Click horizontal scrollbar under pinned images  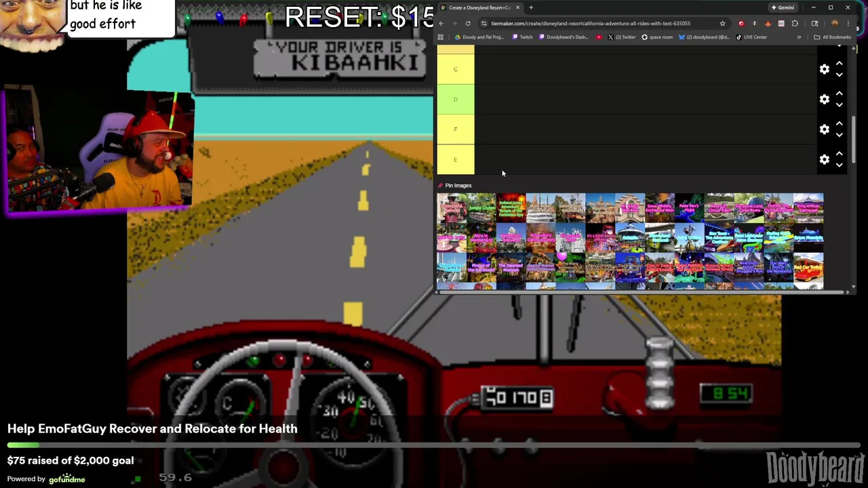642,291
